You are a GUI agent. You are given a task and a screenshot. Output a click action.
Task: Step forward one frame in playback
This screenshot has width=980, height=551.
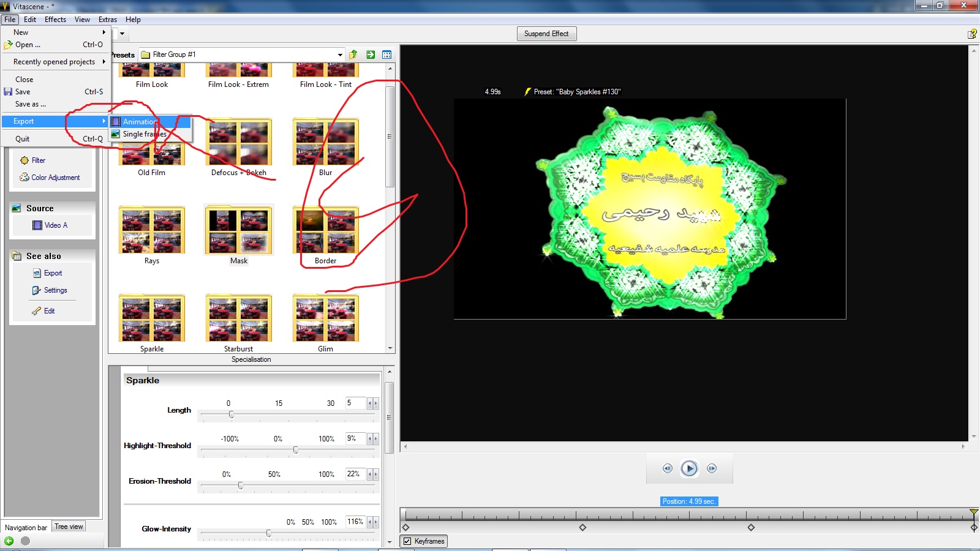click(712, 468)
